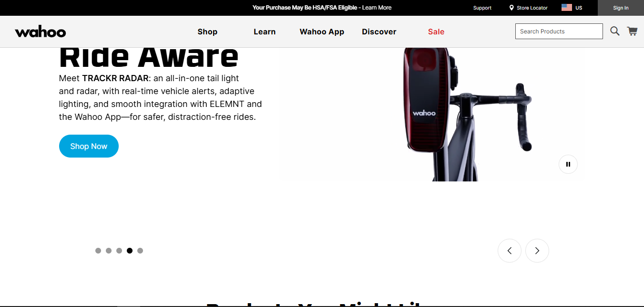Screen dimensions: 644x307
Task: Select the third carousel dot
Action: pos(119,251)
